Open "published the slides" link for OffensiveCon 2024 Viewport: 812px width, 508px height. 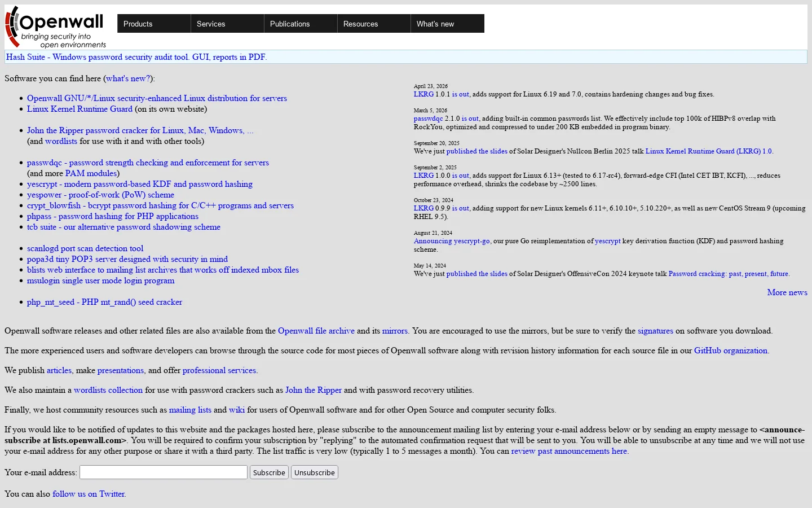[x=476, y=274]
